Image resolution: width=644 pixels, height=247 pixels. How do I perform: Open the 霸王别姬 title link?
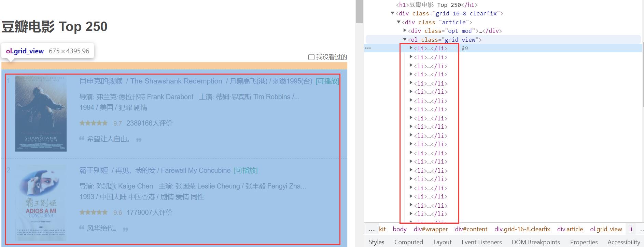pos(94,170)
